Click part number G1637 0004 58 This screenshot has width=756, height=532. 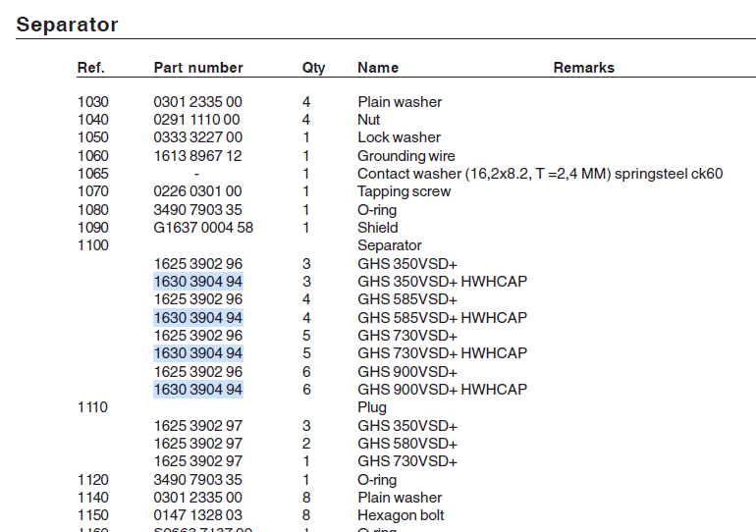203,228
